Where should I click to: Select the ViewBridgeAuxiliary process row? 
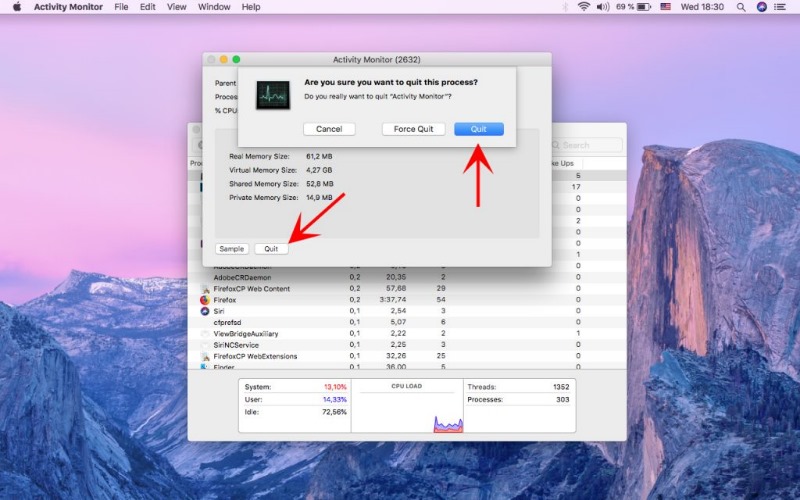coord(407,334)
